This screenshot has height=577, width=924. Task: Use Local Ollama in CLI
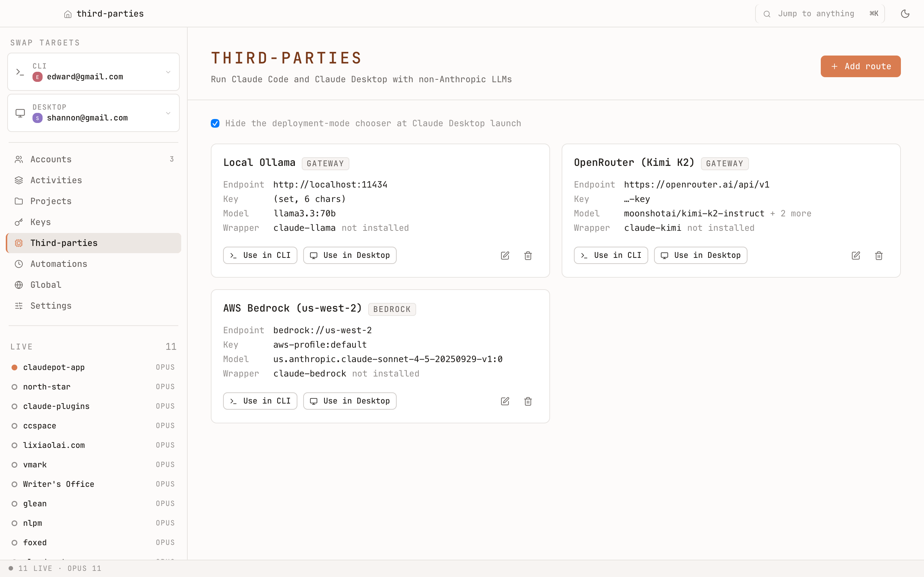tap(260, 255)
